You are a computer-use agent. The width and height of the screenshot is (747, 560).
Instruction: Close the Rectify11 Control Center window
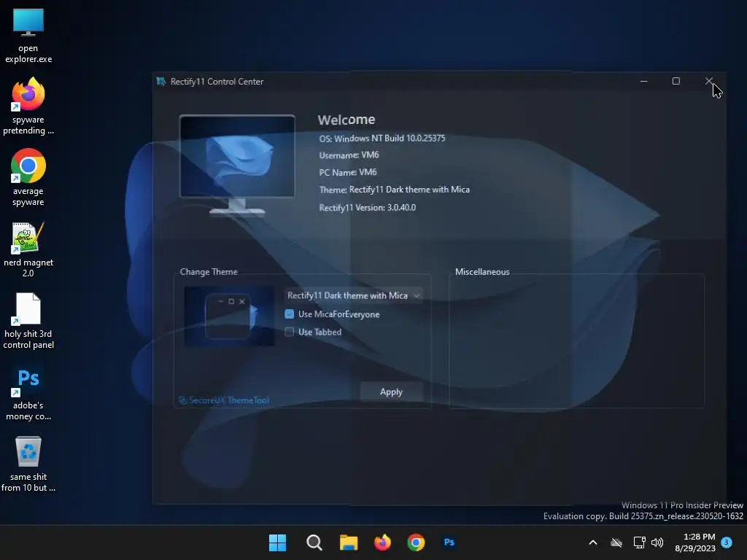tap(709, 82)
